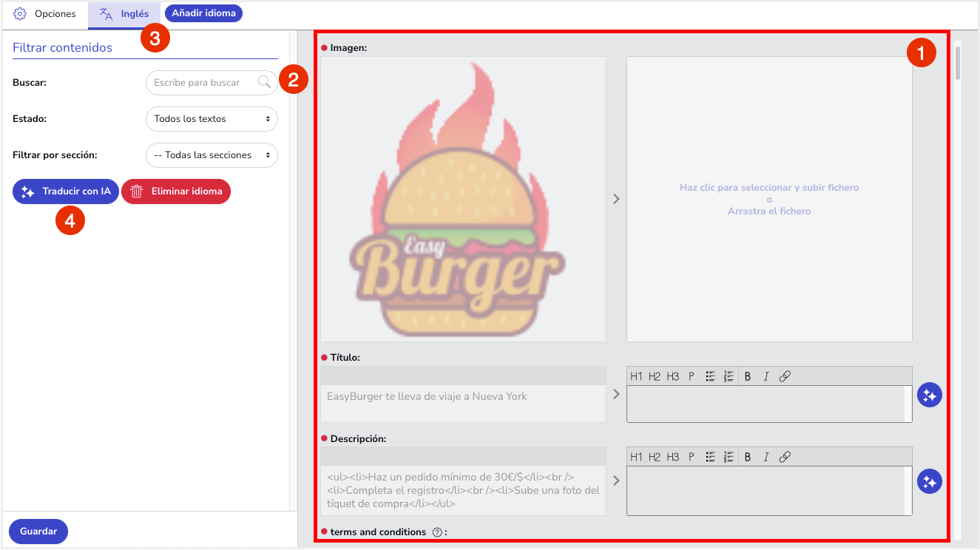Image resolution: width=980 pixels, height=550 pixels.
Task: Insert bullet list in the Título editor
Action: coord(710,376)
